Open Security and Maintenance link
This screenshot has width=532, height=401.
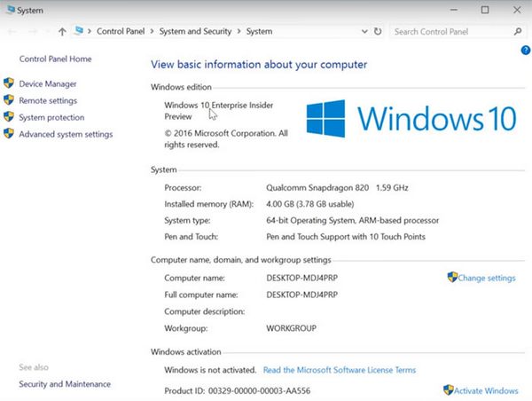pos(65,384)
